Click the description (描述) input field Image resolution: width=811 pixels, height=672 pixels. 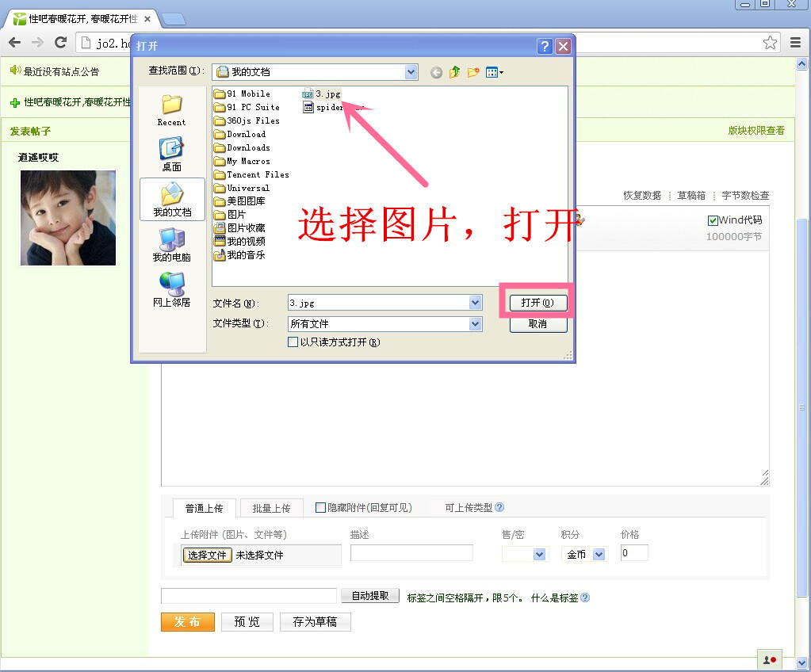coord(411,553)
